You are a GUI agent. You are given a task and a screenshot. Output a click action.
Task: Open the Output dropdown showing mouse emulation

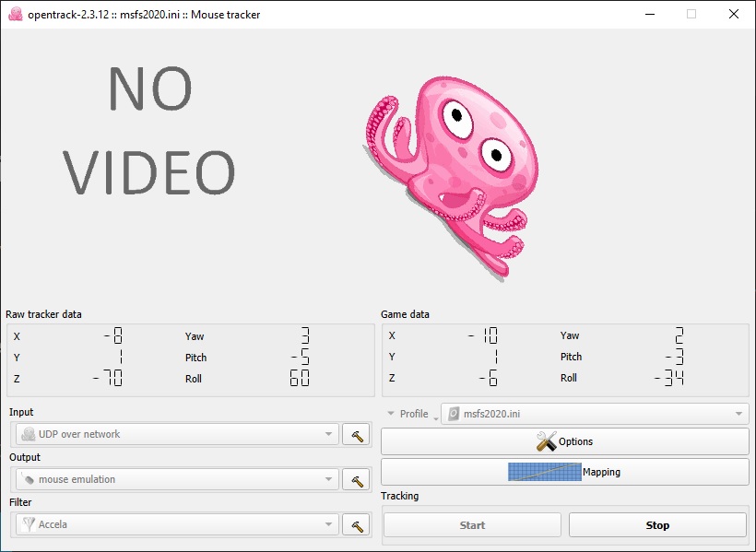pos(176,479)
